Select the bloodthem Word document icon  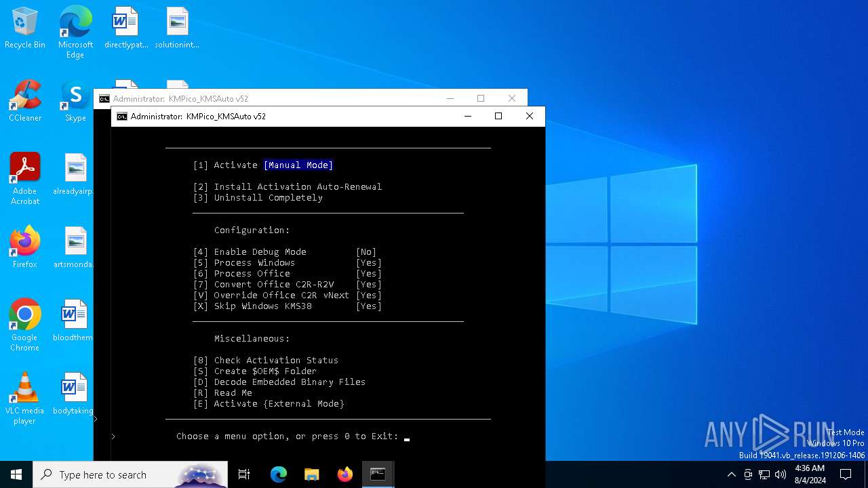click(73, 321)
